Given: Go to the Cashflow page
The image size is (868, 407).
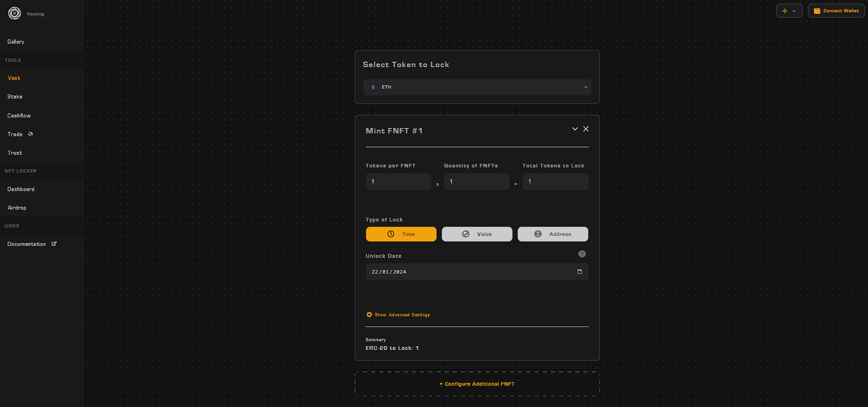Looking at the screenshot, I should pyautogui.click(x=19, y=115).
